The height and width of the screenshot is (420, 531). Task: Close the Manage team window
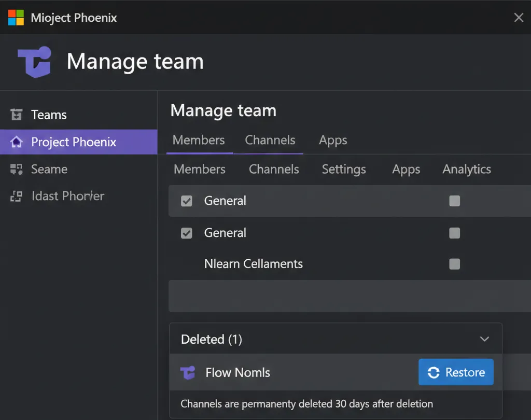click(518, 18)
